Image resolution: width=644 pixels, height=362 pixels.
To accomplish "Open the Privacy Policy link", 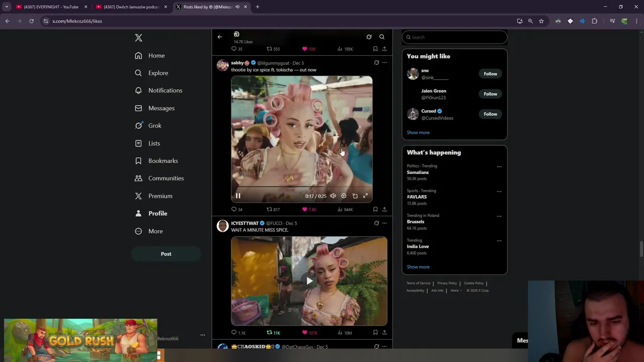I will click(x=447, y=283).
